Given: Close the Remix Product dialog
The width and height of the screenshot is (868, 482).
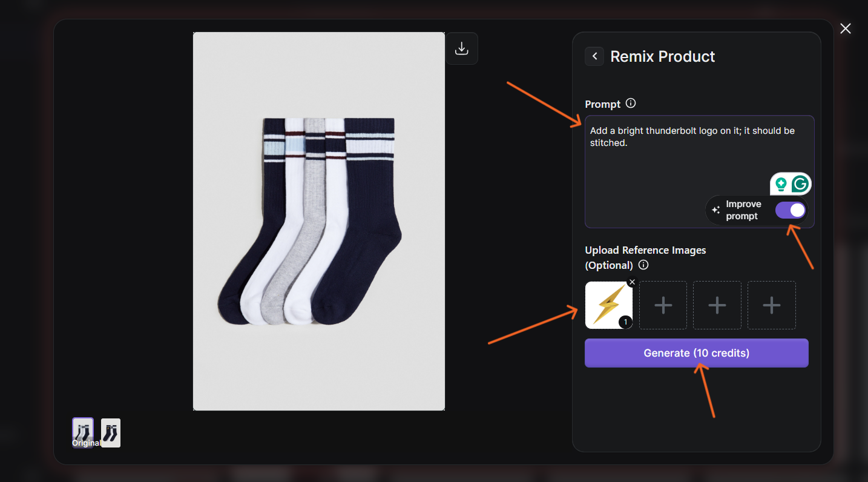Looking at the screenshot, I should point(846,28).
